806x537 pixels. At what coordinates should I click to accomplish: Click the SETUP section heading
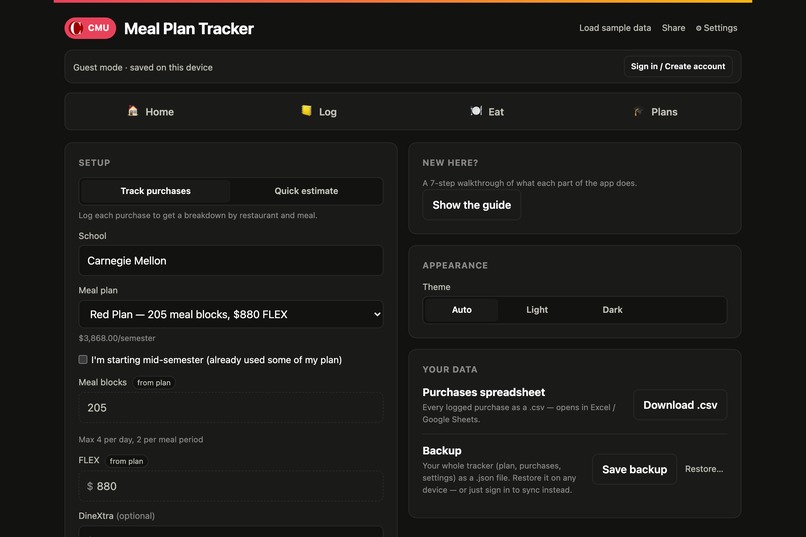[x=94, y=163]
